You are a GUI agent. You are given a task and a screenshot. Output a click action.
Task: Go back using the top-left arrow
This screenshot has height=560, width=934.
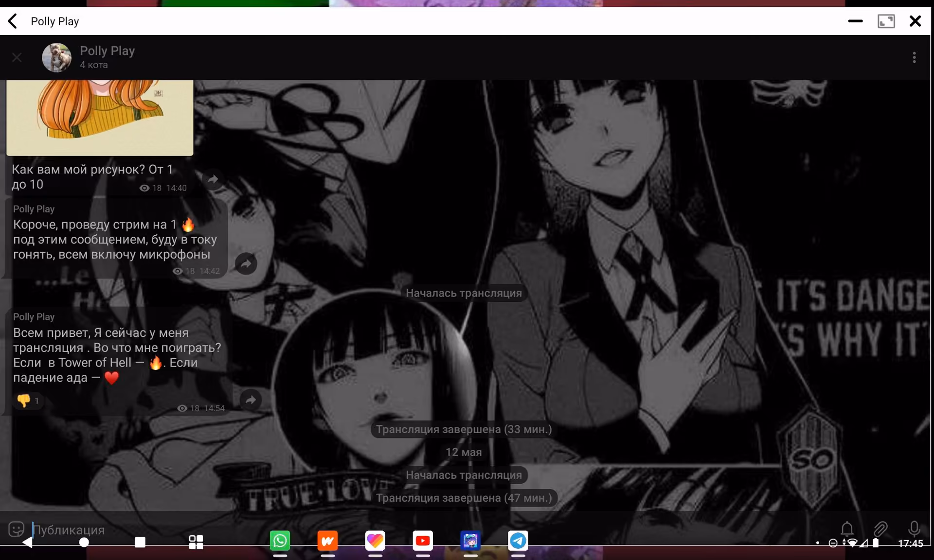[13, 21]
